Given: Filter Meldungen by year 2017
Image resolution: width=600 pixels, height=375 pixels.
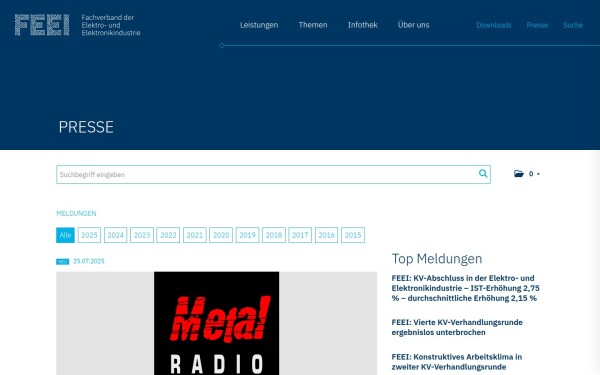Looking at the screenshot, I should point(300,235).
